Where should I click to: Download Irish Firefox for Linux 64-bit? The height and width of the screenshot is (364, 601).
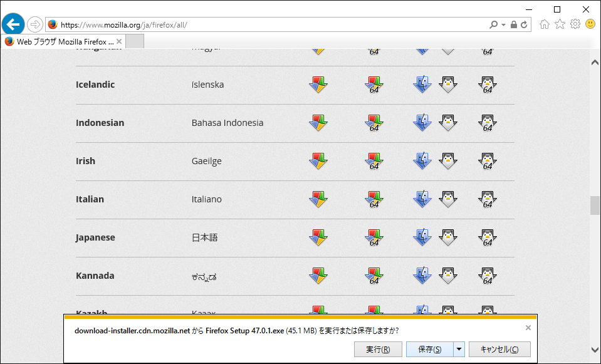coord(487,162)
